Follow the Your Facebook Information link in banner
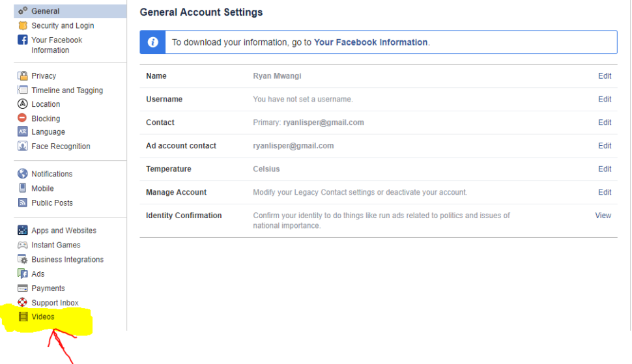The image size is (632, 364). [371, 42]
